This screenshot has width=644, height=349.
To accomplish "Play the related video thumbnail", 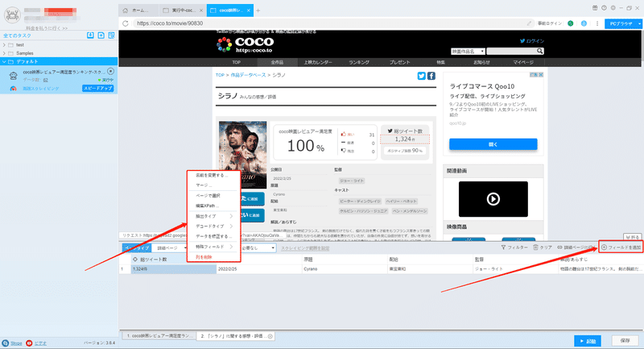I will click(x=493, y=199).
